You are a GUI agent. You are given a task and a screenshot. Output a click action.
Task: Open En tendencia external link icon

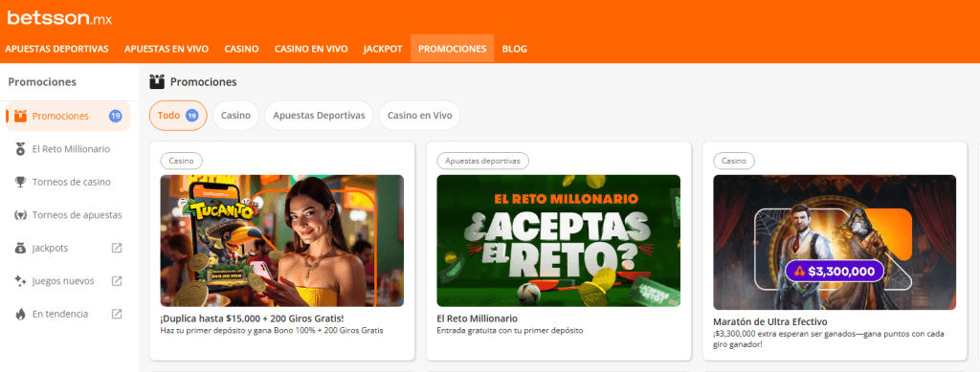coord(117,314)
